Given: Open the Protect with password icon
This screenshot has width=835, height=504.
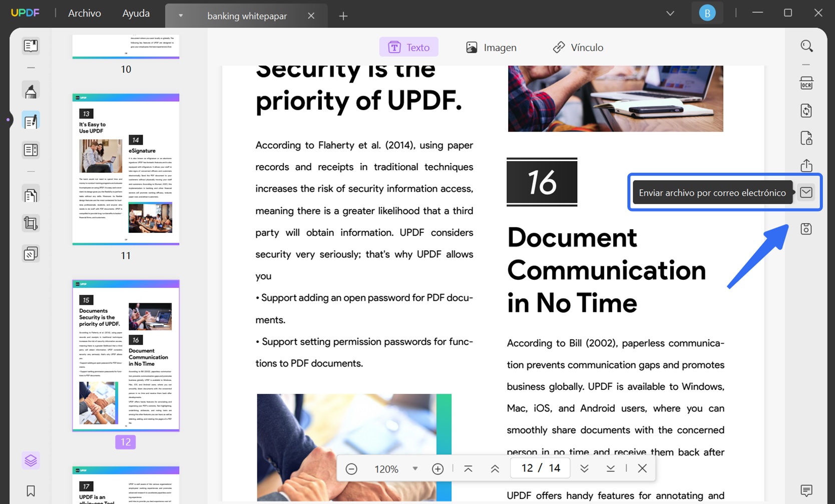Looking at the screenshot, I should [x=806, y=138].
